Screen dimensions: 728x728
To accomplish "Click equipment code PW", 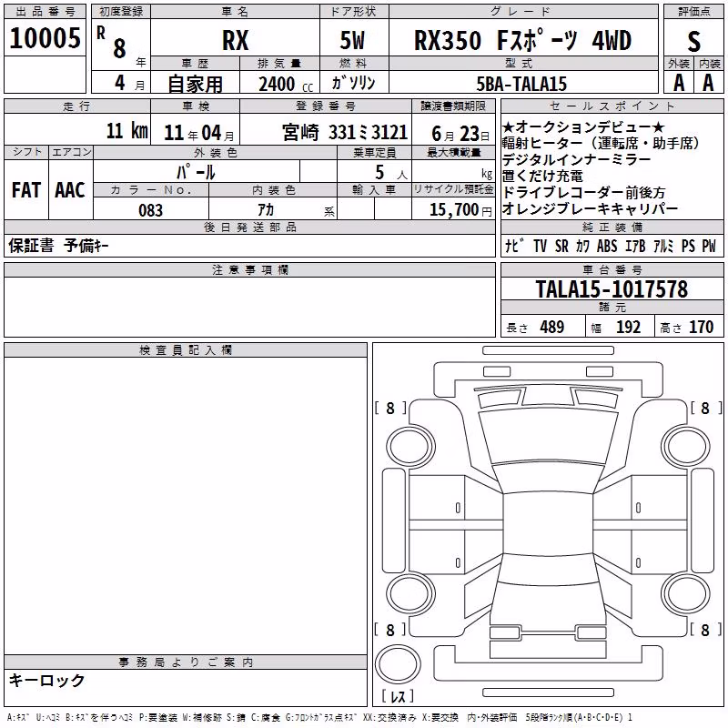I will pos(709,246).
